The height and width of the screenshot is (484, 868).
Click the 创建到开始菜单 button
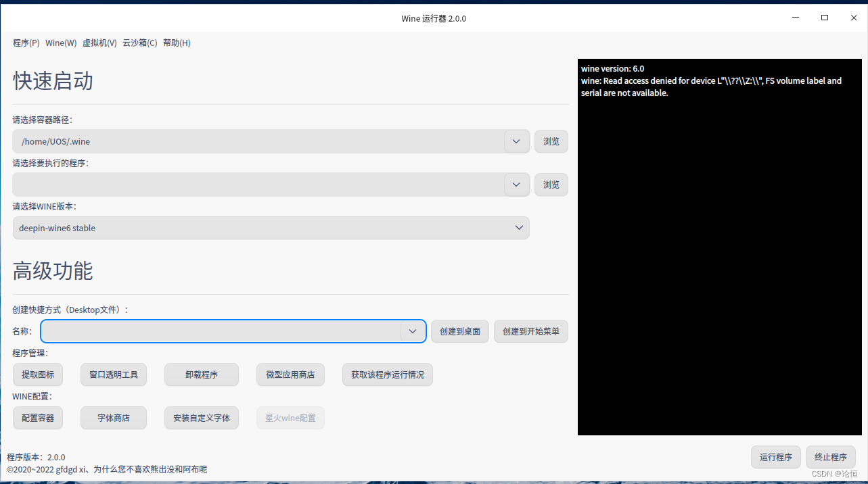click(x=531, y=331)
